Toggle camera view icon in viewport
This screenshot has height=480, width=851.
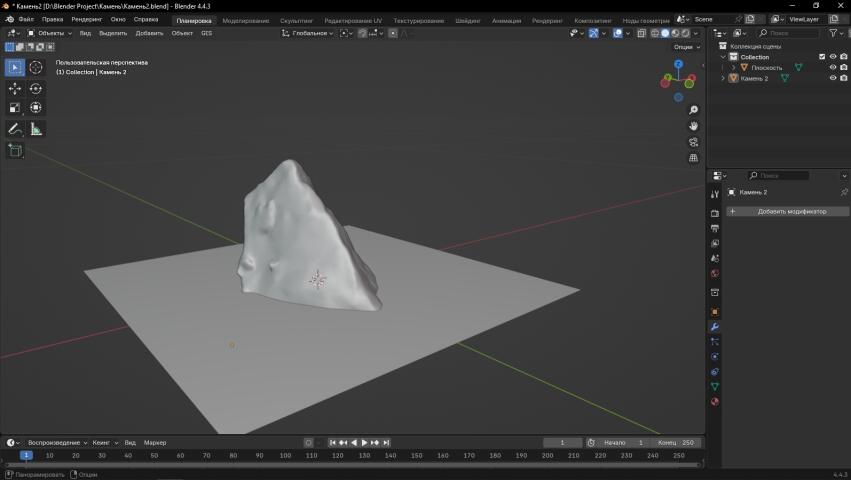point(693,142)
